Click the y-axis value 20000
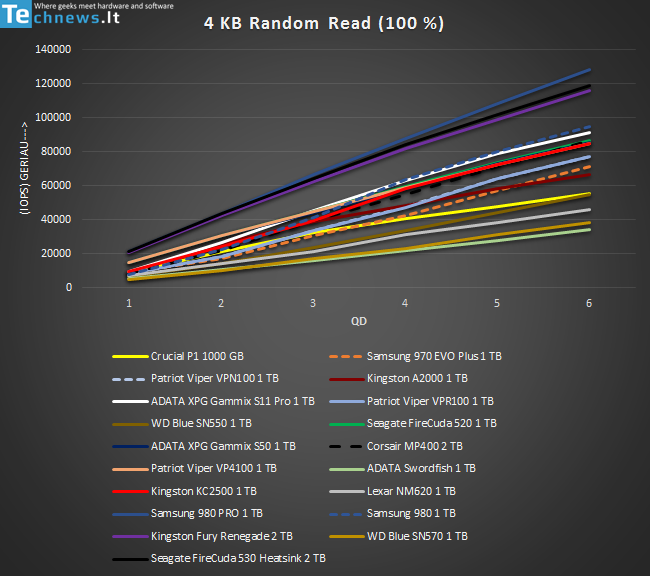Image resolution: width=650 pixels, height=576 pixels. [x=56, y=253]
